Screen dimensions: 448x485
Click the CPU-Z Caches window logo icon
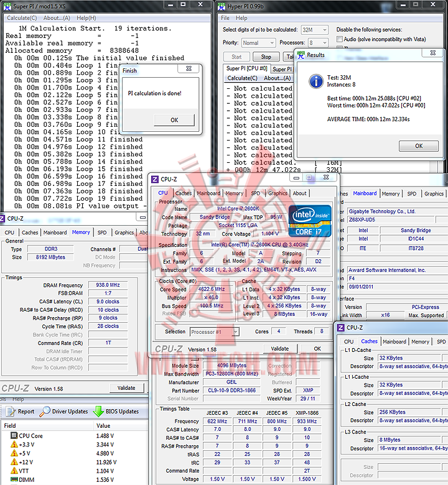[340, 328]
